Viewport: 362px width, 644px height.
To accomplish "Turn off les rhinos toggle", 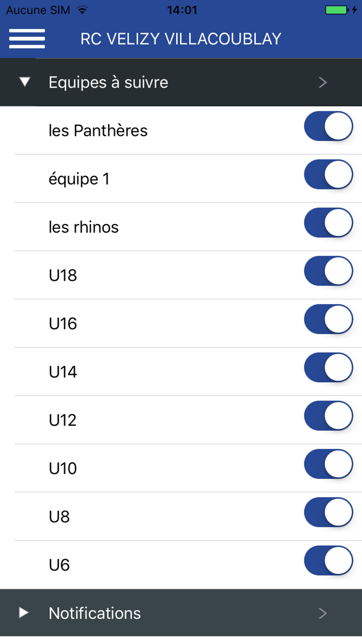I will click(x=329, y=222).
